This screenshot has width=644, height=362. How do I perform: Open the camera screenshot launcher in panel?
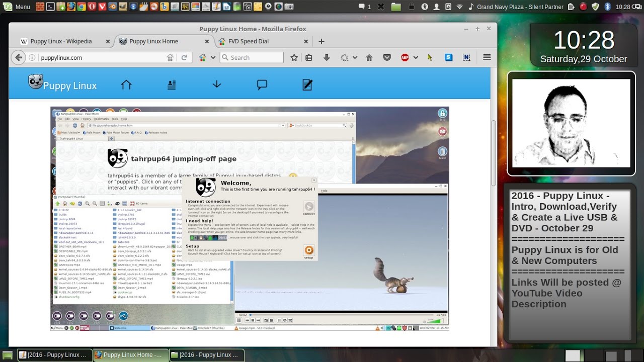pos(289,7)
